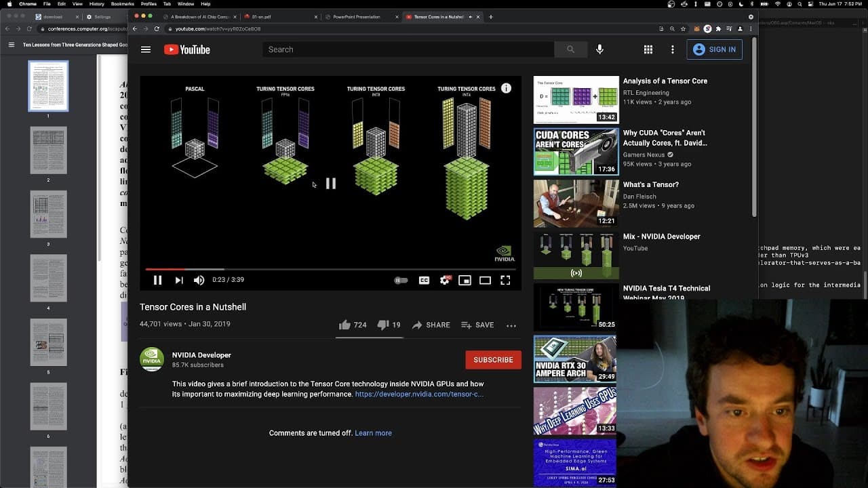Open the NVIDIA Developer channel avatar
Viewport: 868px width, 488px height.
[152, 359]
